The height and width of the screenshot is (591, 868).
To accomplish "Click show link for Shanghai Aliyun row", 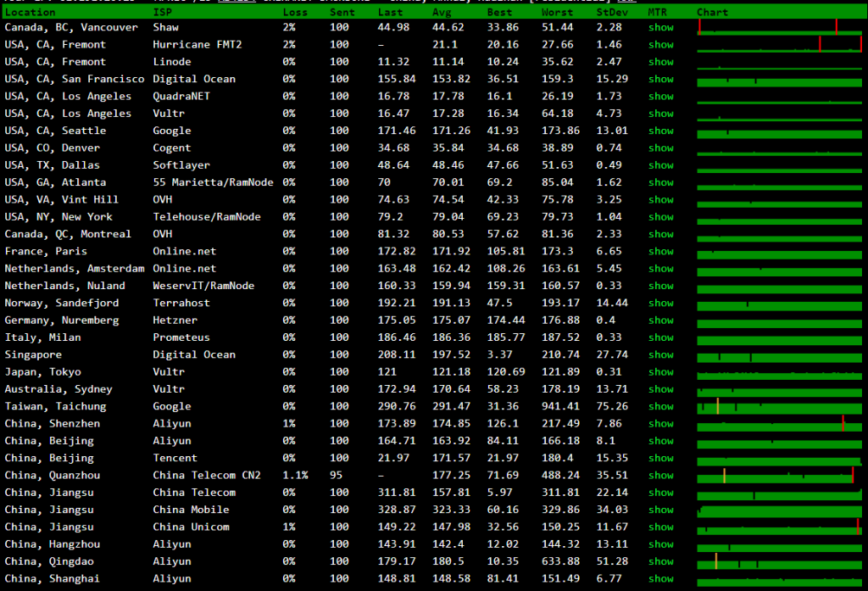I will (x=661, y=578).
